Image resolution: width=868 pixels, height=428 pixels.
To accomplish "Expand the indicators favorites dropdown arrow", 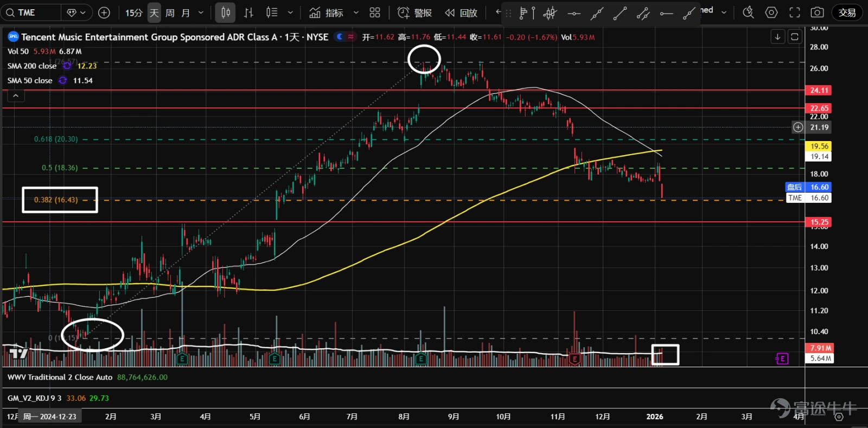I will tap(356, 12).
